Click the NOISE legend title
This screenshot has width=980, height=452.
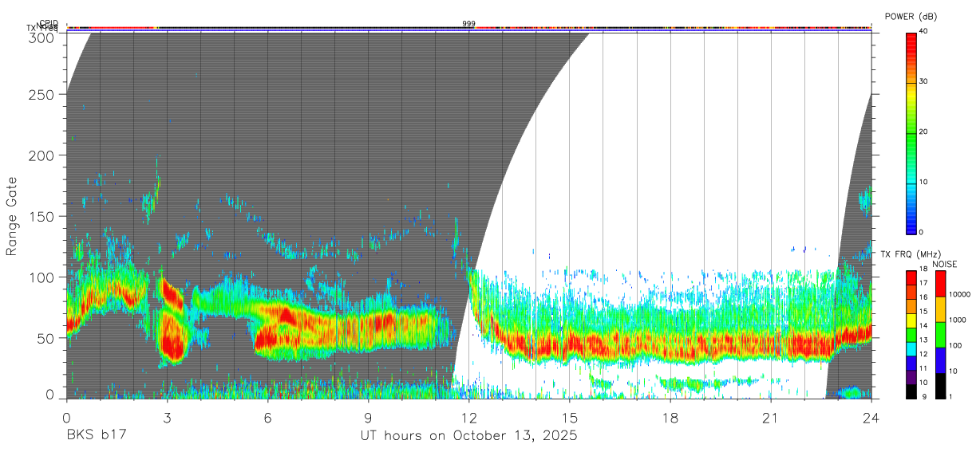point(945,264)
